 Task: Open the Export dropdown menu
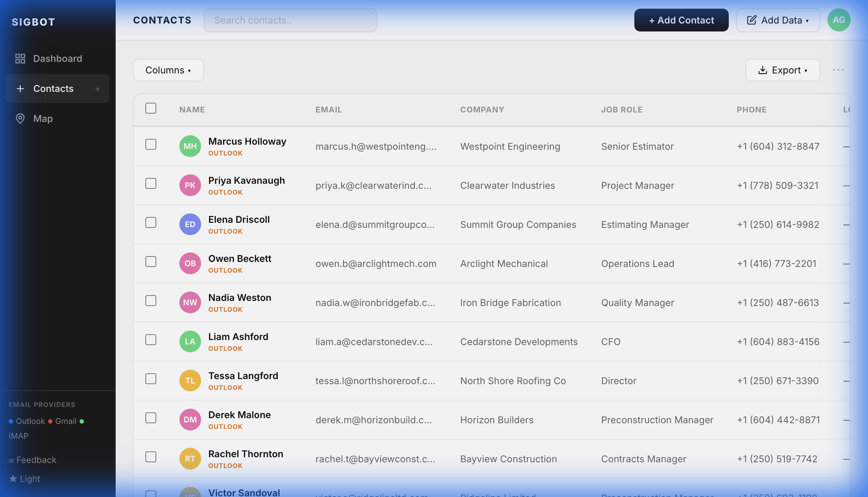pos(782,70)
